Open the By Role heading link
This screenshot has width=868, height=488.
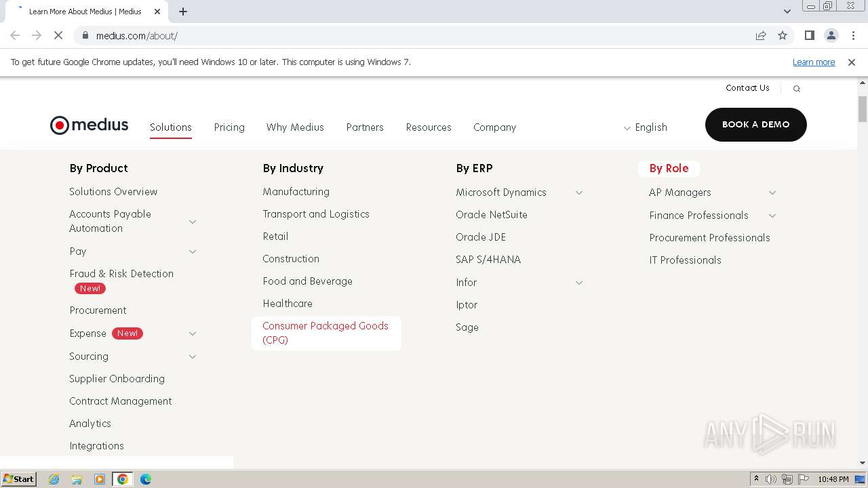pos(669,168)
